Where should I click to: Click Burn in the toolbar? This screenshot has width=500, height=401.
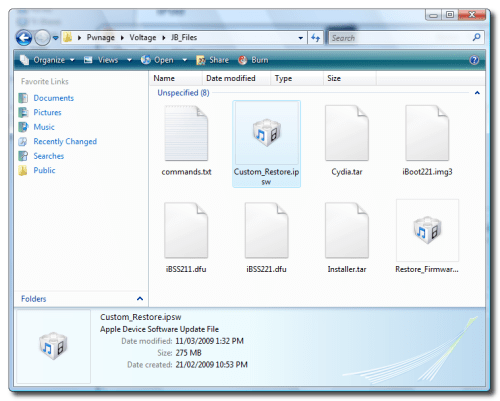253,60
